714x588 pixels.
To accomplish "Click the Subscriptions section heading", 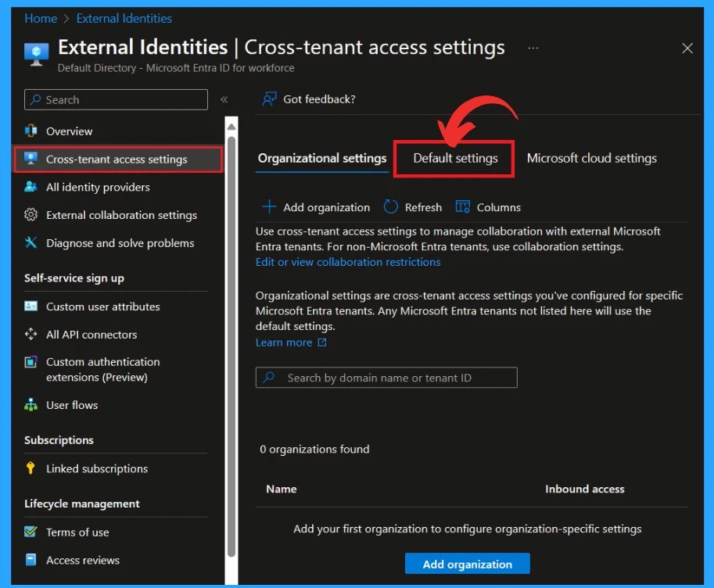I will [59, 440].
